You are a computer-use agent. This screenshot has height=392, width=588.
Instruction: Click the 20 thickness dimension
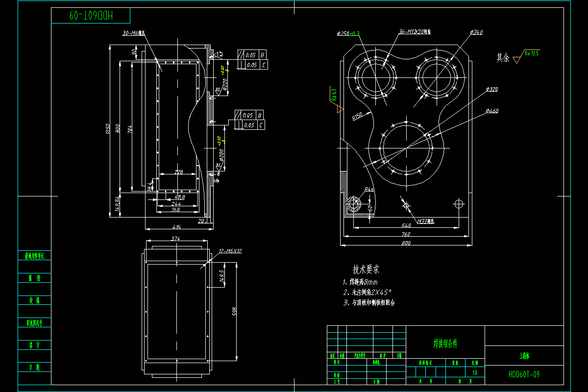pyautogui.click(x=200, y=221)
